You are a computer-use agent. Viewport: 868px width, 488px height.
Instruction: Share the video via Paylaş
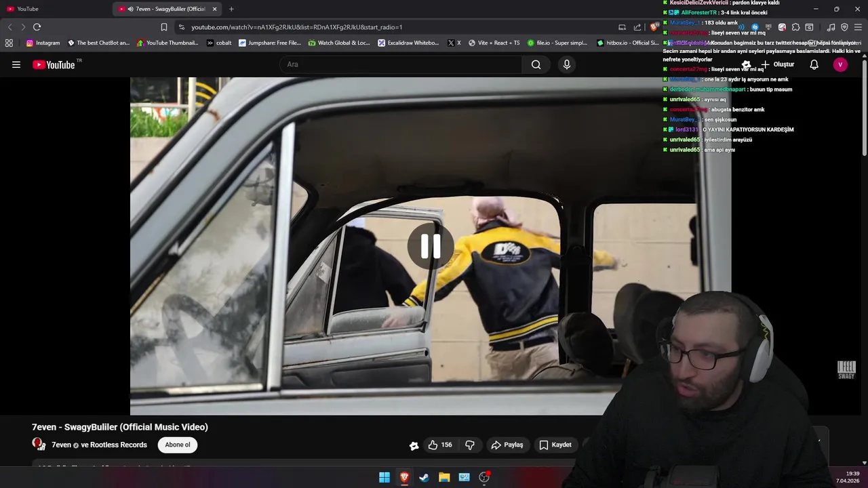click(x=507, y=445)
